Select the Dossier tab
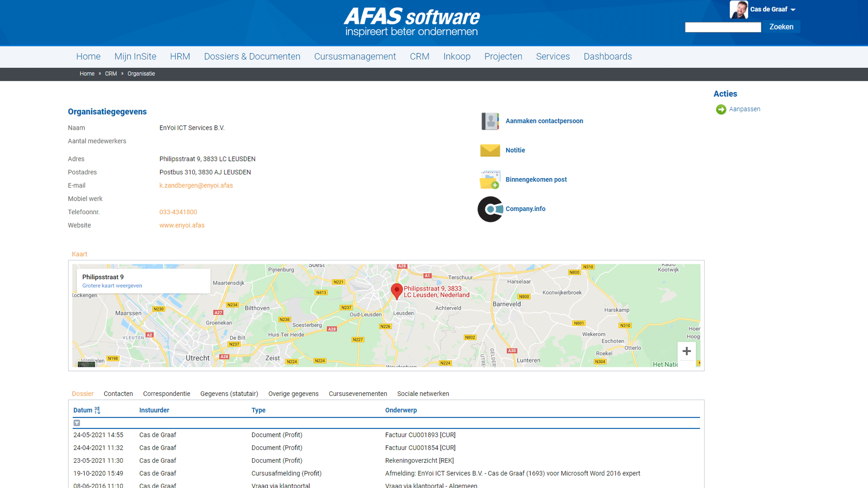The width and height of the screenshot is (868, 488). (x=83, y=394)
